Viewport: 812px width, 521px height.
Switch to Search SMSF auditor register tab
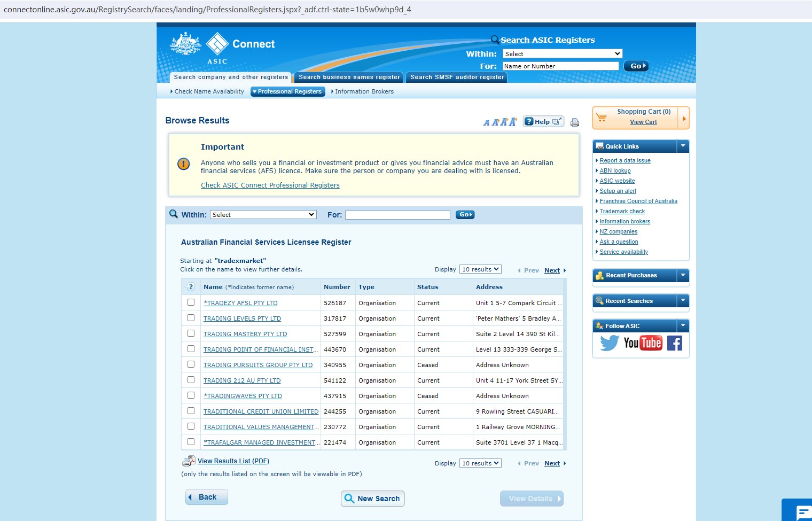click(x=457, y=77)
